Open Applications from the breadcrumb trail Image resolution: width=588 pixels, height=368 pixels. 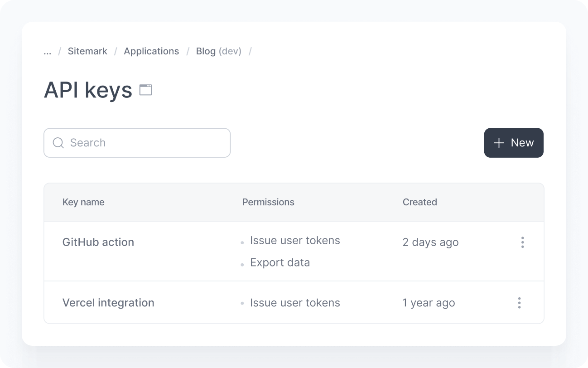tap(151, 51)
